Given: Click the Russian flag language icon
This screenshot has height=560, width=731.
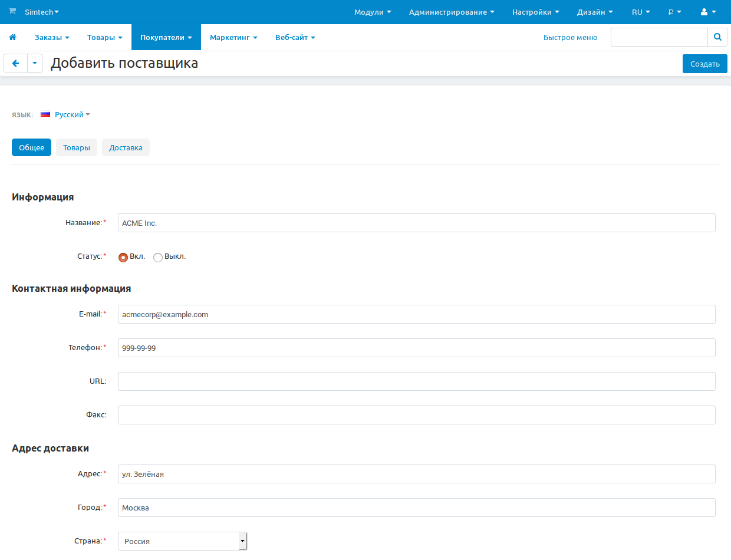Looking at the screenshot, I should (45, 114).
